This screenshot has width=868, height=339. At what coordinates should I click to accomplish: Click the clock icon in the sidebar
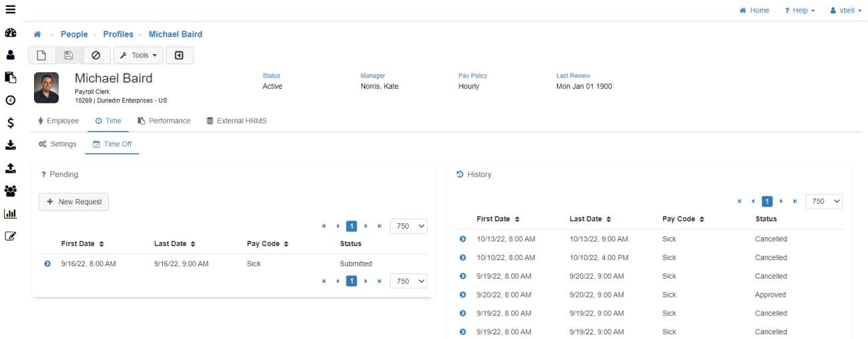point(10,100)
